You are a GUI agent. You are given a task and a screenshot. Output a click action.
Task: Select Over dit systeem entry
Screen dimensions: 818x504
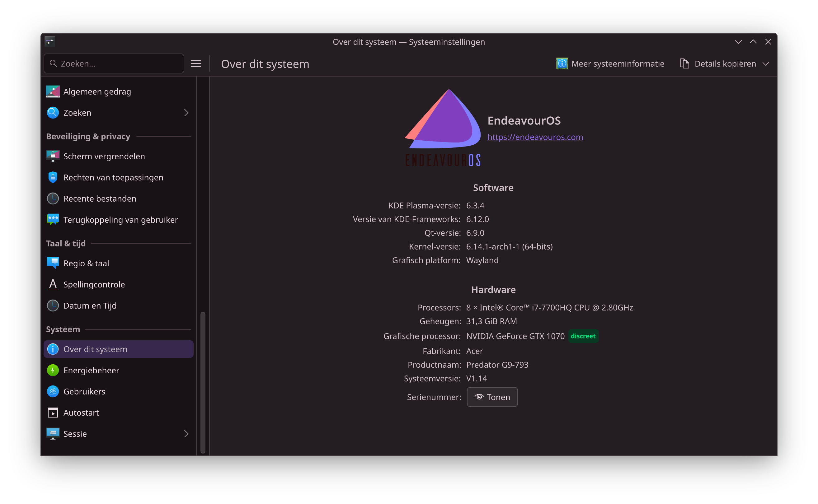(118, 349)
